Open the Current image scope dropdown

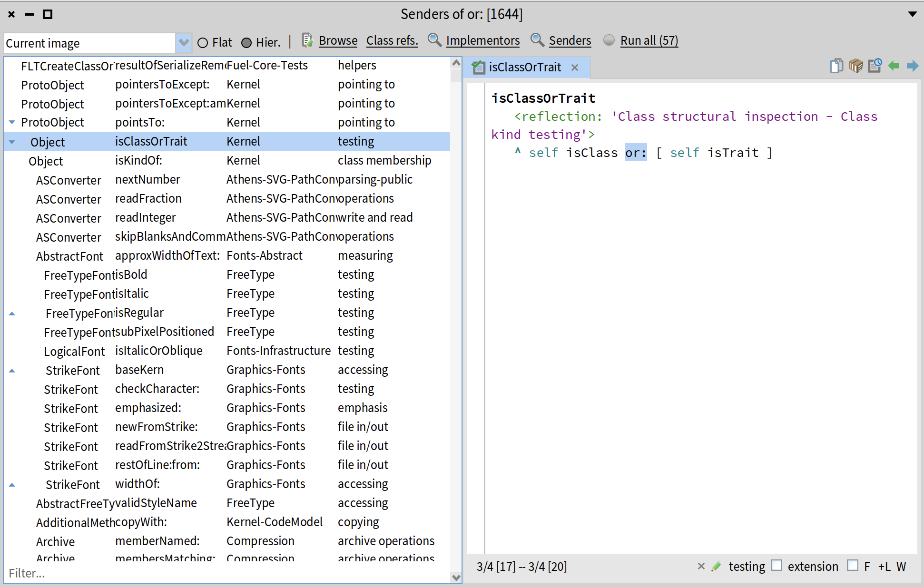(183, 43)
